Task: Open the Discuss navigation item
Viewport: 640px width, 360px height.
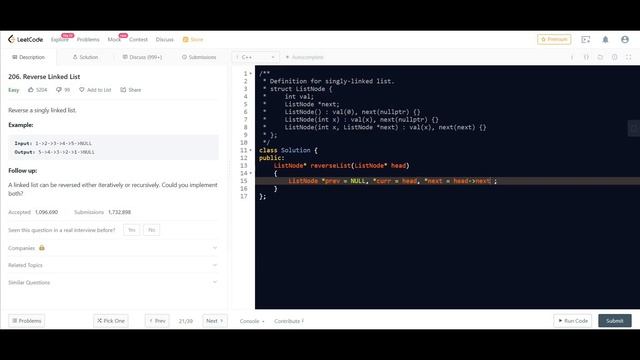Action: (x=164, y=40)
